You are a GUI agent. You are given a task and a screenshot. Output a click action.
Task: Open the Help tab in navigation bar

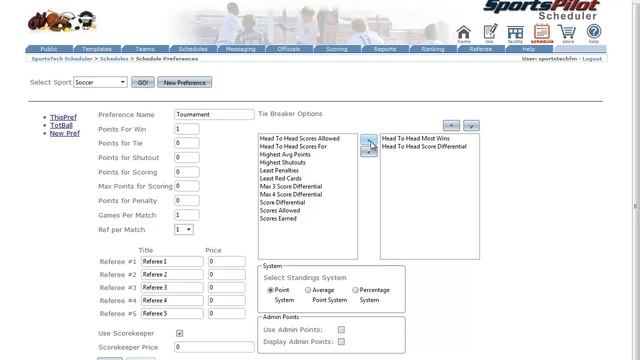point(529,49)
